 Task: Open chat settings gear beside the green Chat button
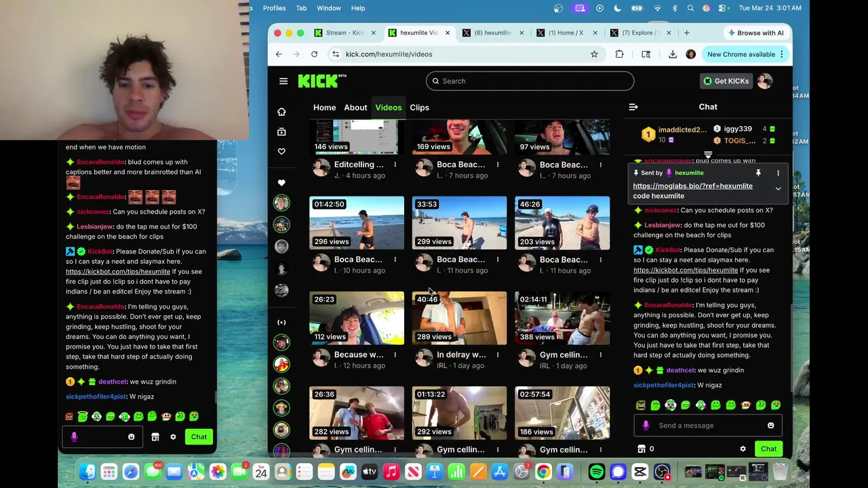tap(743, 449)
